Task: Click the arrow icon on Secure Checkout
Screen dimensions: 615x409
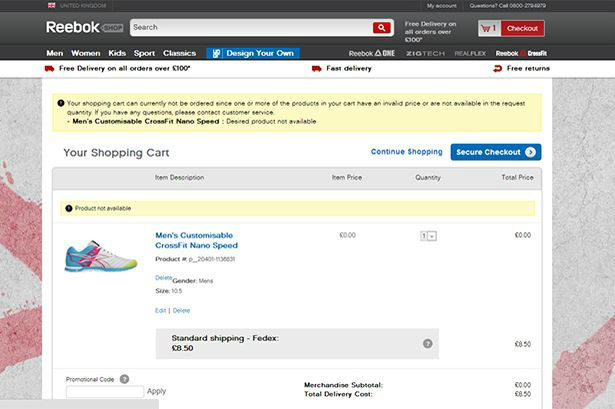Action: coord(530,152)
